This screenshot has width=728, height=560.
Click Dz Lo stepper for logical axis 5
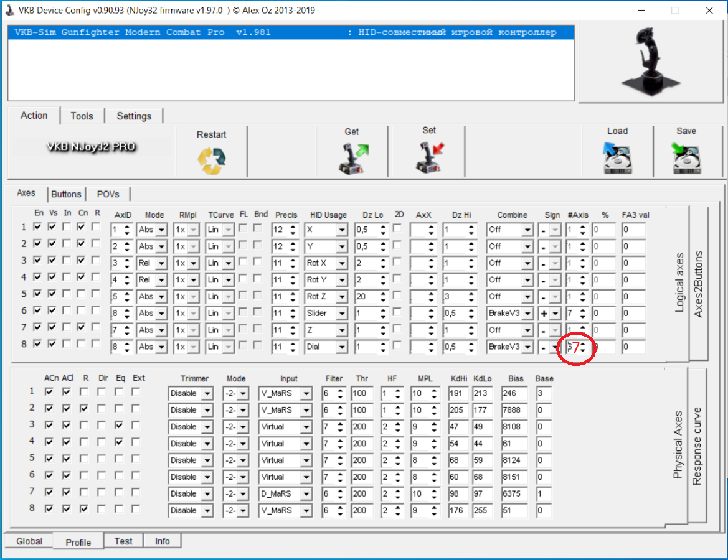click(382, 296)
